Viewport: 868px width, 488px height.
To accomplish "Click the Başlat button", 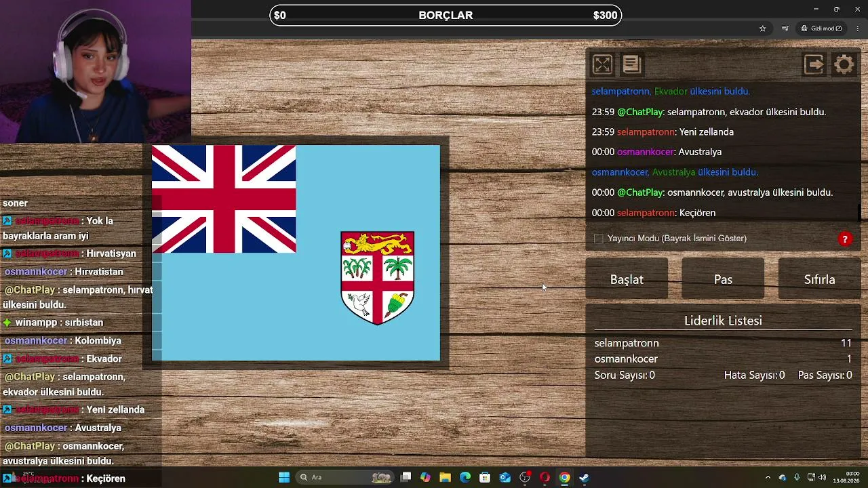I will 627,279.
